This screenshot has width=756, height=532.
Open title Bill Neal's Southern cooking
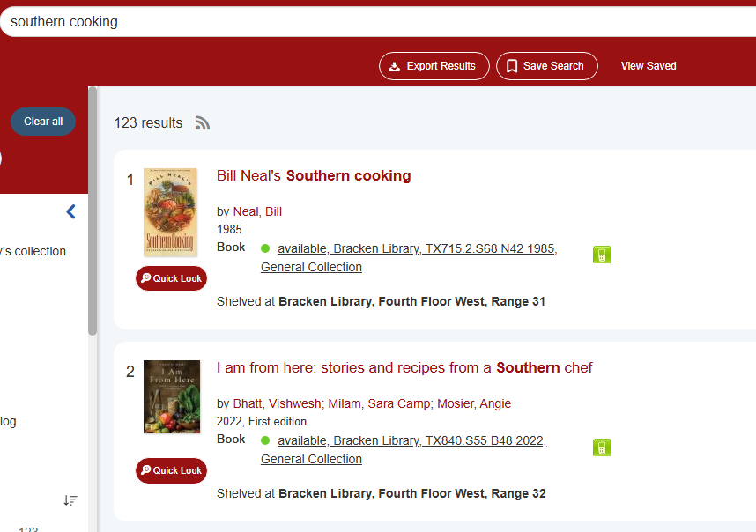click(x=314, y=175)
